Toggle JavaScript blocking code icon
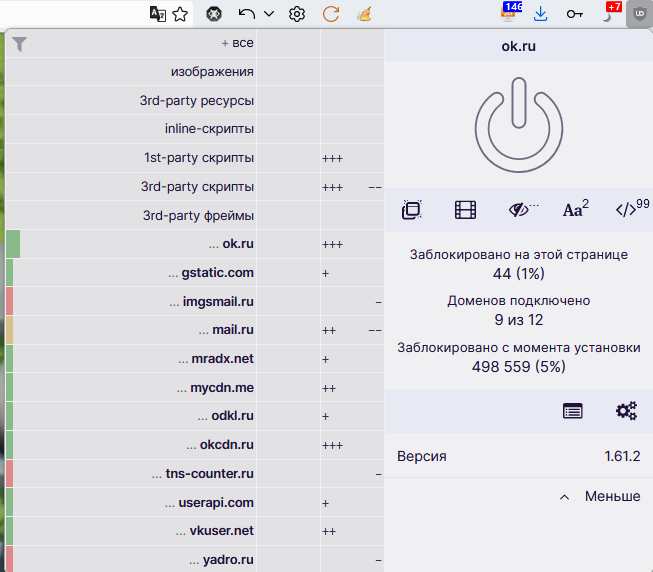The height and width of the screenshot is (572, 653). click(x=632, y=208)
